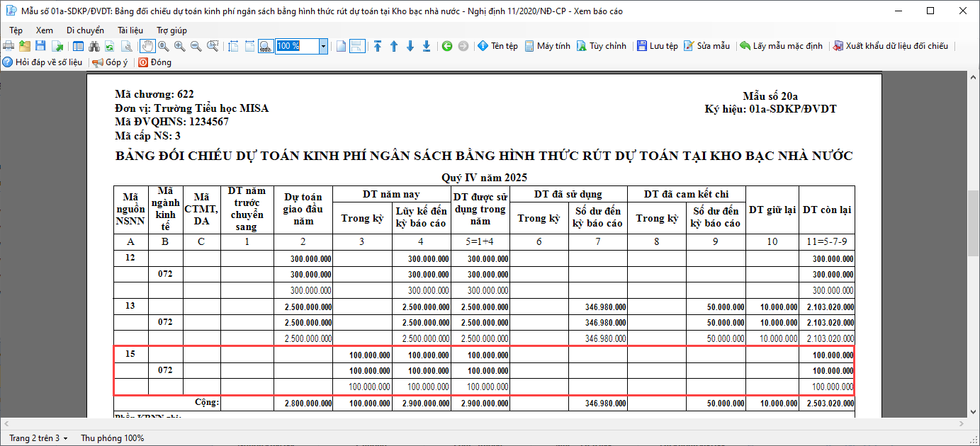
Task: Click source code 15 in the table
Action: click(130, 354)
